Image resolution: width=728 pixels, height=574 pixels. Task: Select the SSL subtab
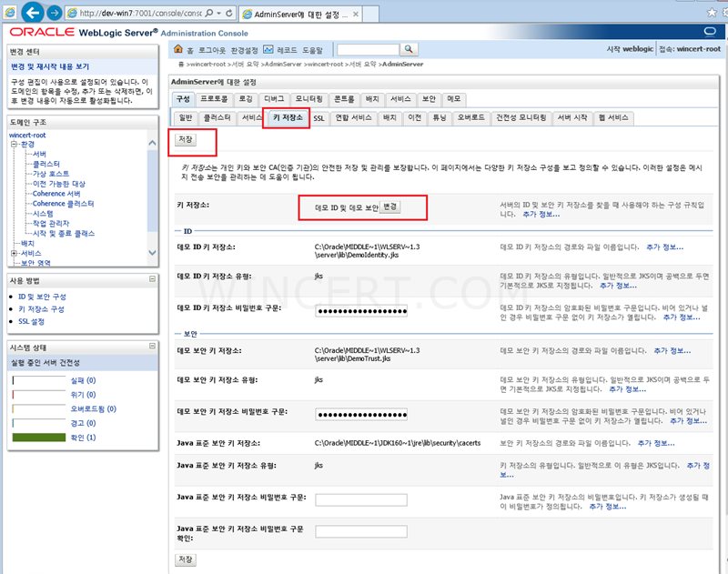click(318, 118)
